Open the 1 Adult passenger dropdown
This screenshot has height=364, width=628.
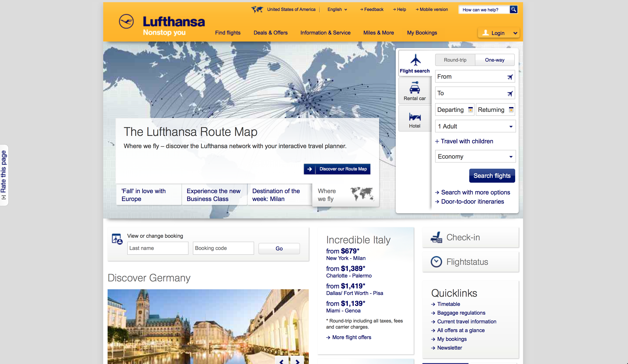[475, 126]
